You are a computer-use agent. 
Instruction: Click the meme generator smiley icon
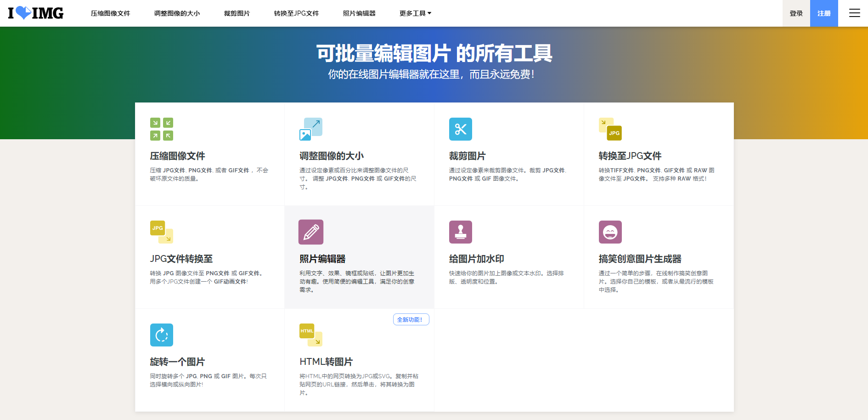(x=610, y=232)
